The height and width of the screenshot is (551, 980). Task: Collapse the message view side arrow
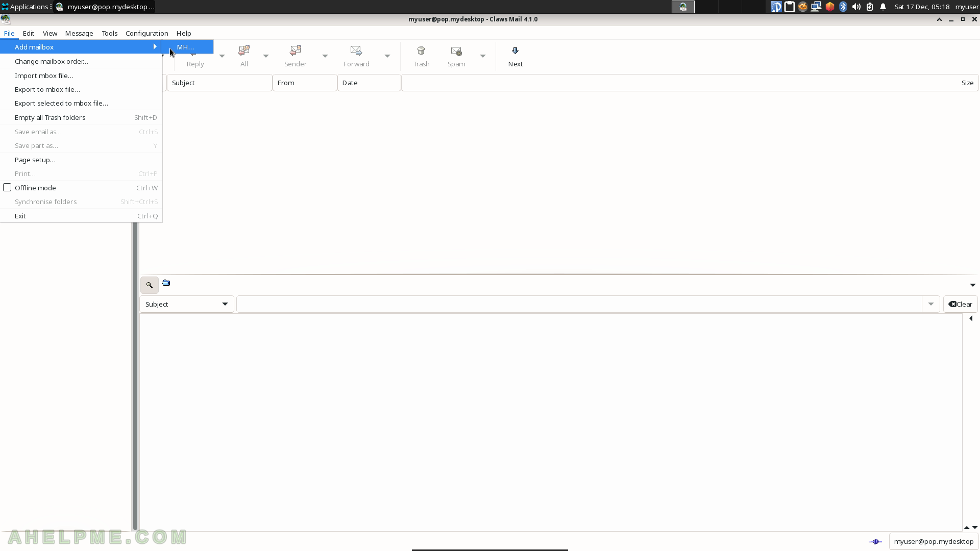971,318
